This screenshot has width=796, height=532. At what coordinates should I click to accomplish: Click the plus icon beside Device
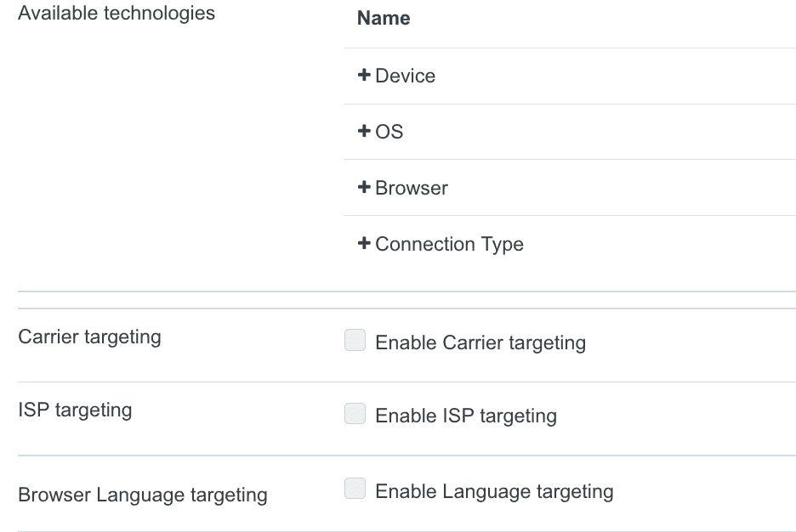365,76
